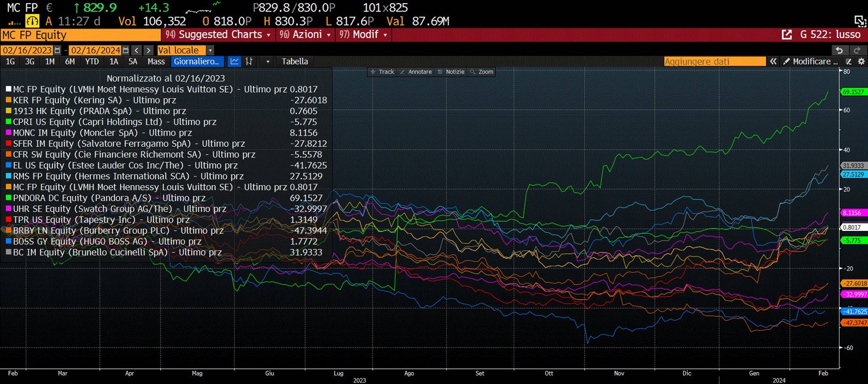Select the 5A time range tab
Image resolution: width=868 pixels, height=384 pixels.
tap(133, 62)
